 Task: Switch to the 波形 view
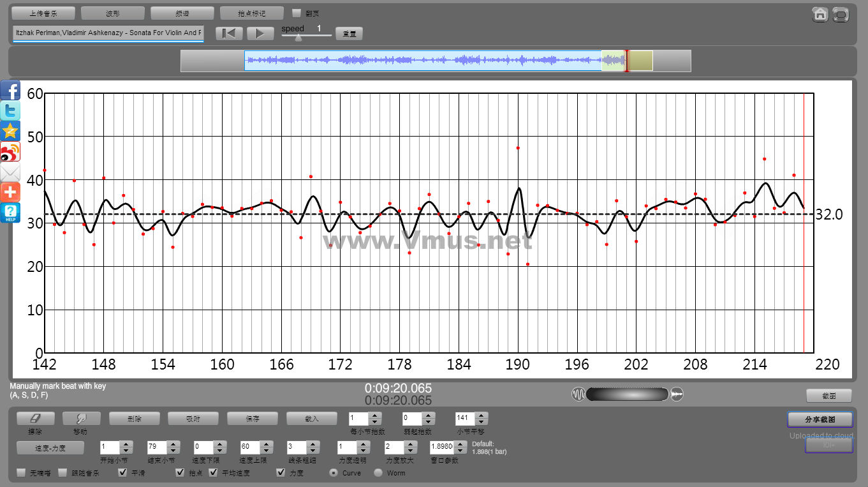113,13
